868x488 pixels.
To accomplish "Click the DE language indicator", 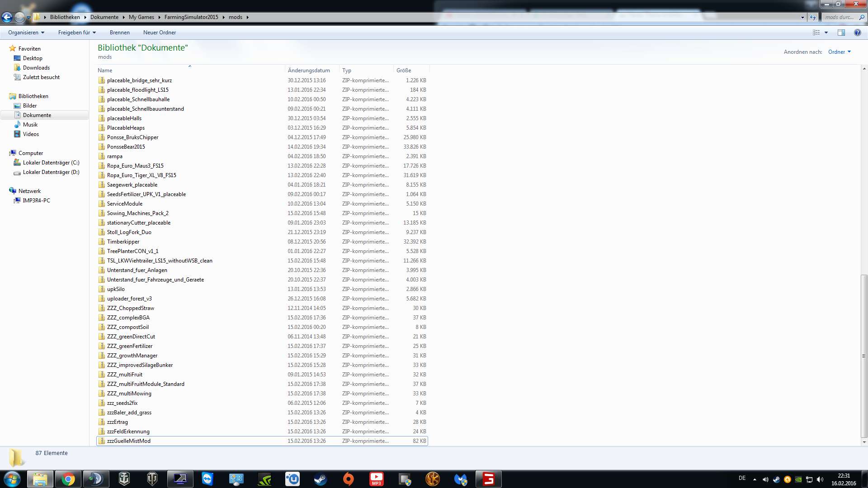I will point(742,478).
